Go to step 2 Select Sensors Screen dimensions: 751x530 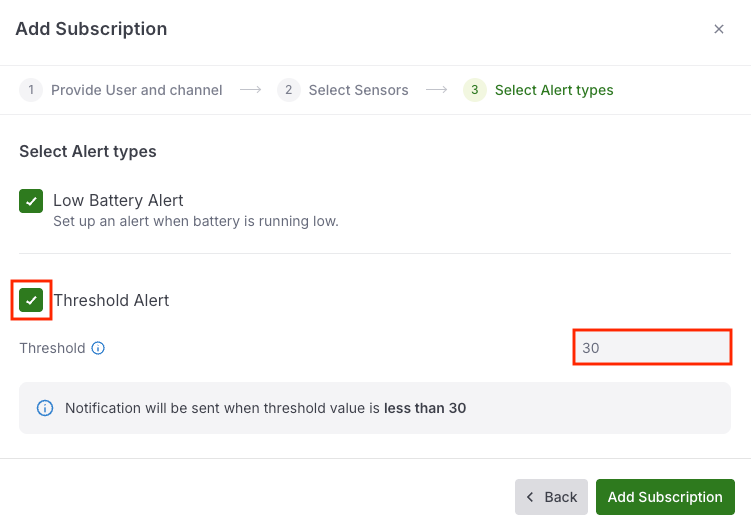tap(343, 90)
